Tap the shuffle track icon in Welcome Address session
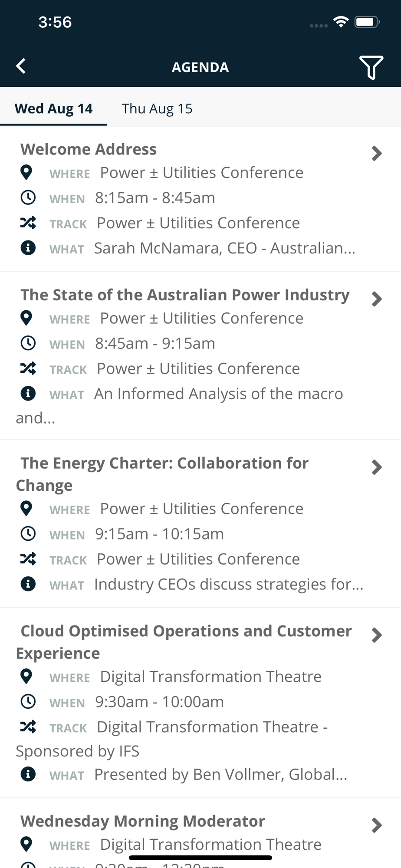 28,223
